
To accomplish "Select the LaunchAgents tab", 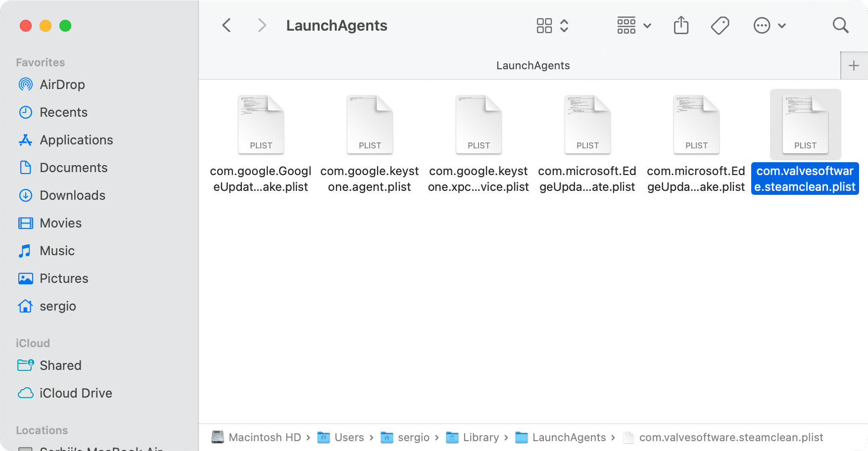I will coord(532,66).
